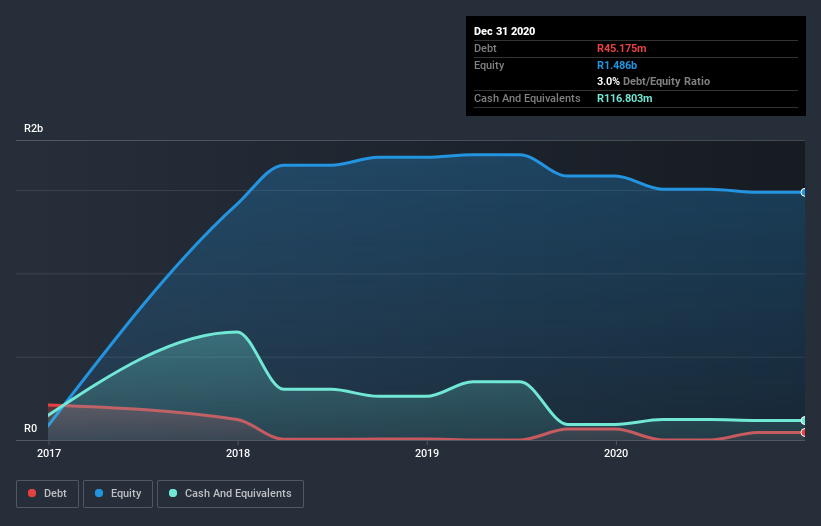Click the R1.486b equity value
Image resolution: width=821 pixels, height=526 pixels.
tap(617, 65)
